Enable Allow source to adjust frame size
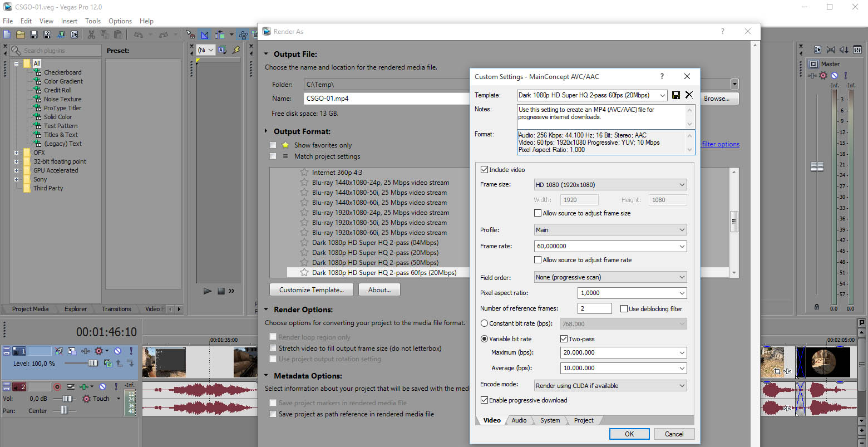The image size is (868, 447). pyautogui.click(x=537, y=213)
